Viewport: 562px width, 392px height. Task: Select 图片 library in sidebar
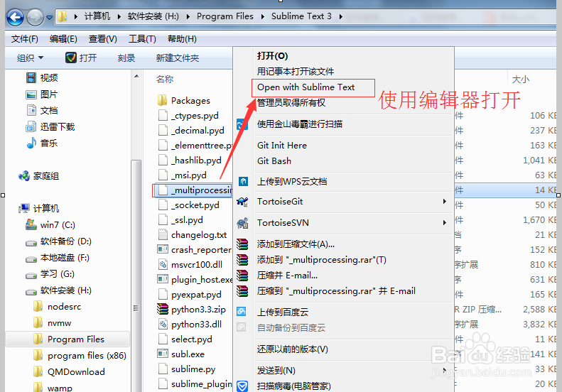pyautogui.click(x=42, y=94)
